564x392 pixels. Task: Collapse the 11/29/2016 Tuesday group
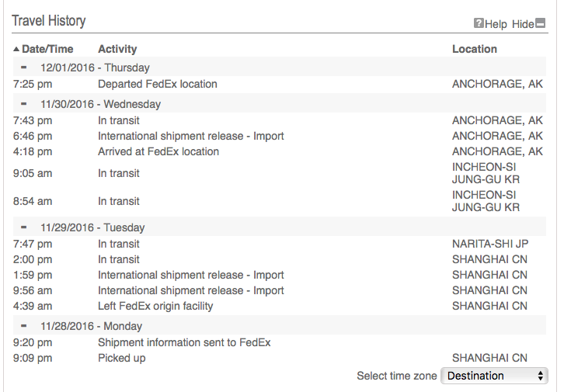24,227
